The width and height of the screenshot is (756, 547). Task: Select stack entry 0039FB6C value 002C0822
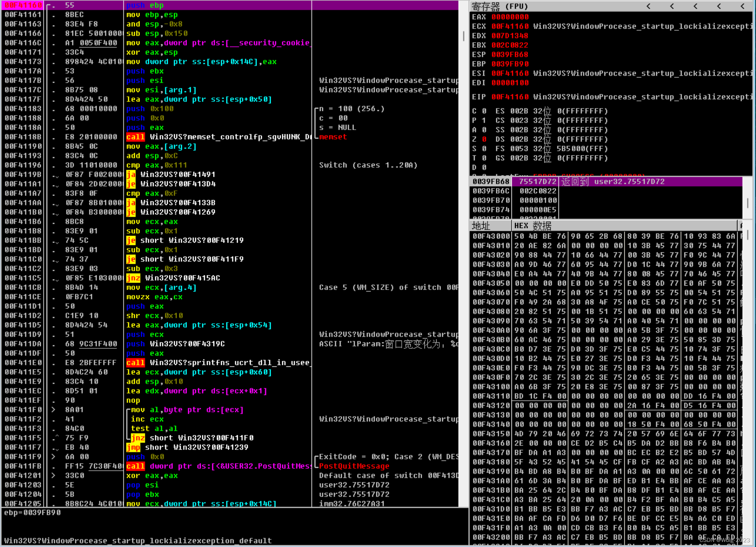538,191
